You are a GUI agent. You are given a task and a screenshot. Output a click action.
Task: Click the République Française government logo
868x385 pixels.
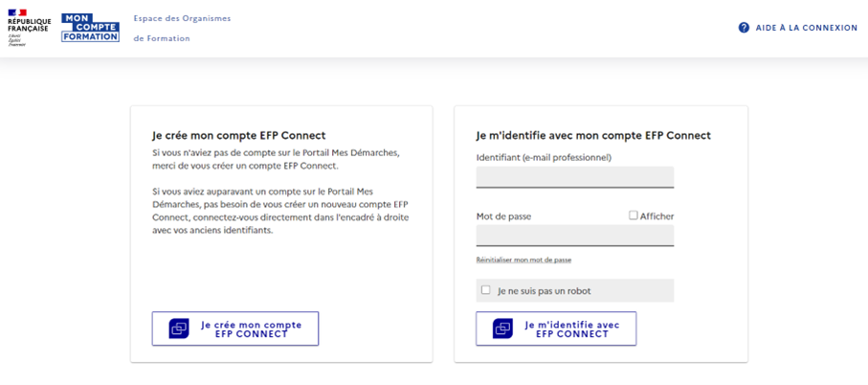[29, 27]
